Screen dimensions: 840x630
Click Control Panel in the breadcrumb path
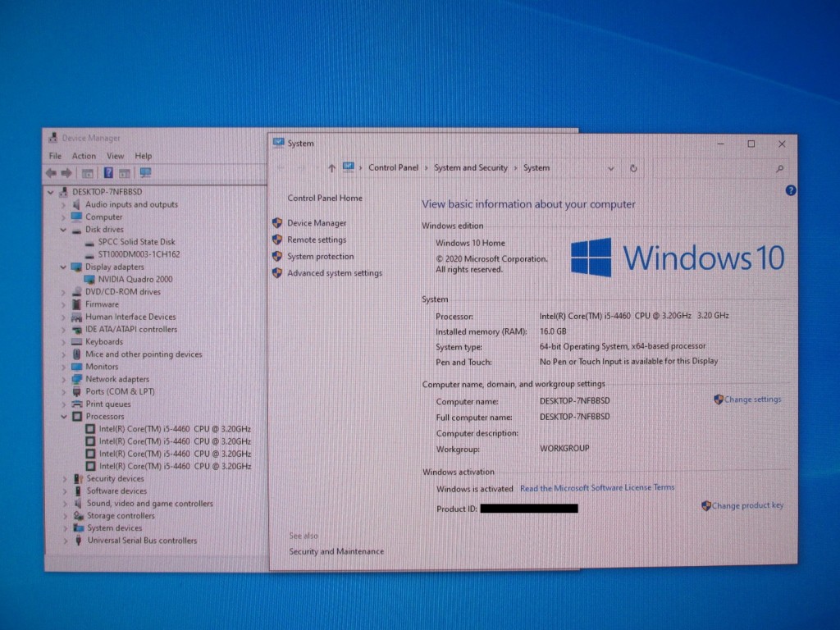(393, 168)
